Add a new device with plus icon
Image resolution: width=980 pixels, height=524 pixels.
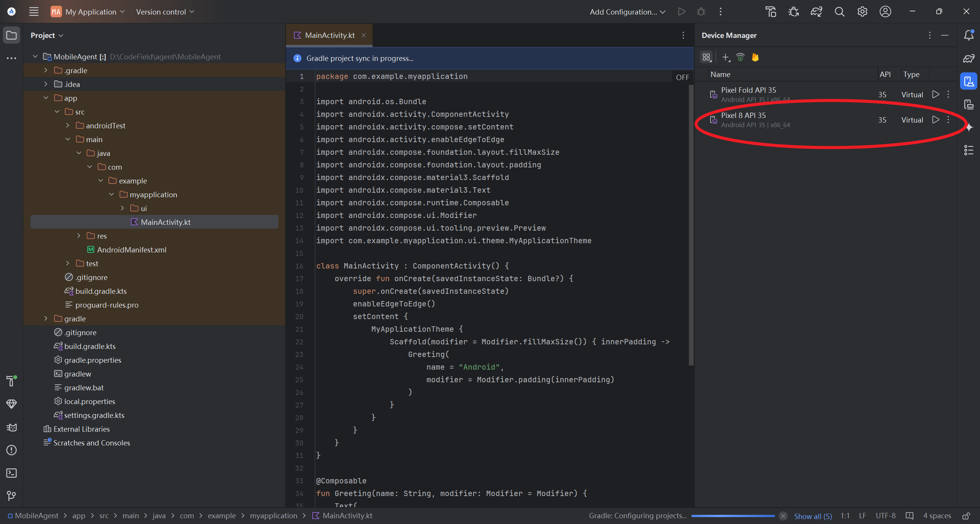point(726,57)
